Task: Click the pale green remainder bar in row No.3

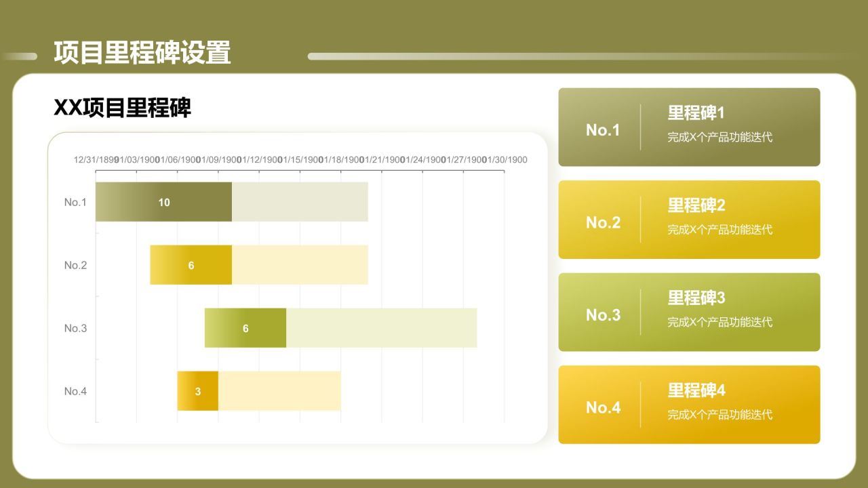Action: coord(381,328)
